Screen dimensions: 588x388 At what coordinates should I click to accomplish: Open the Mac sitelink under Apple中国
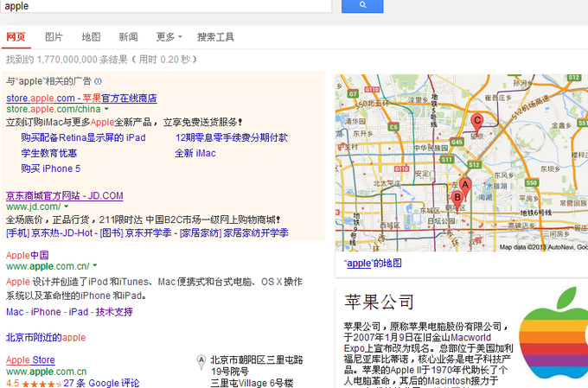[15, 312]
